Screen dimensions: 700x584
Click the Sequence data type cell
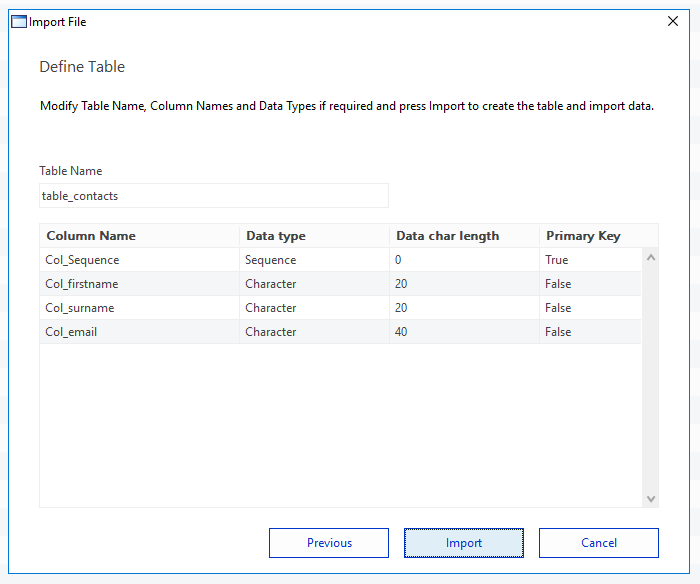[x=314, y=260]
